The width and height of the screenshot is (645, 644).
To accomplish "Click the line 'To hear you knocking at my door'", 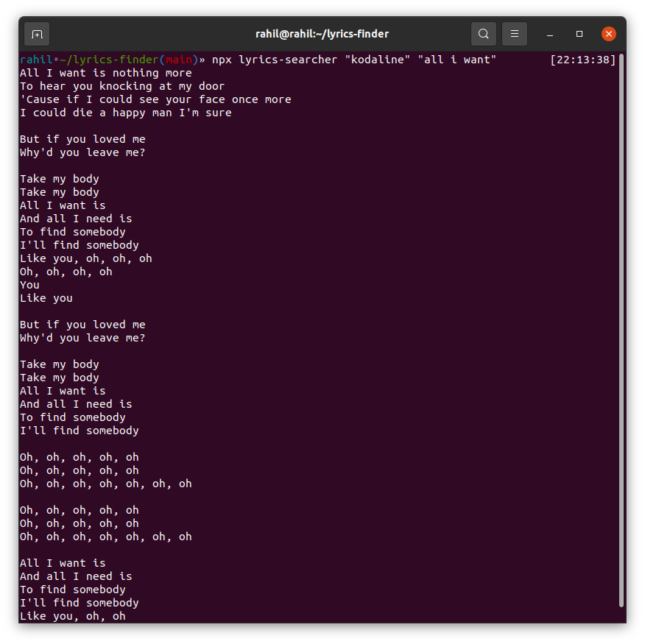I will pos(122,86).
